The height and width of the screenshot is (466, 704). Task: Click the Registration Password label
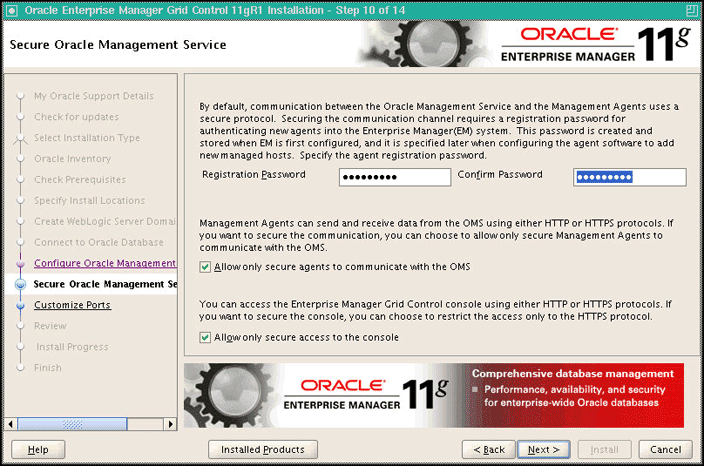[x=254, y=175]
